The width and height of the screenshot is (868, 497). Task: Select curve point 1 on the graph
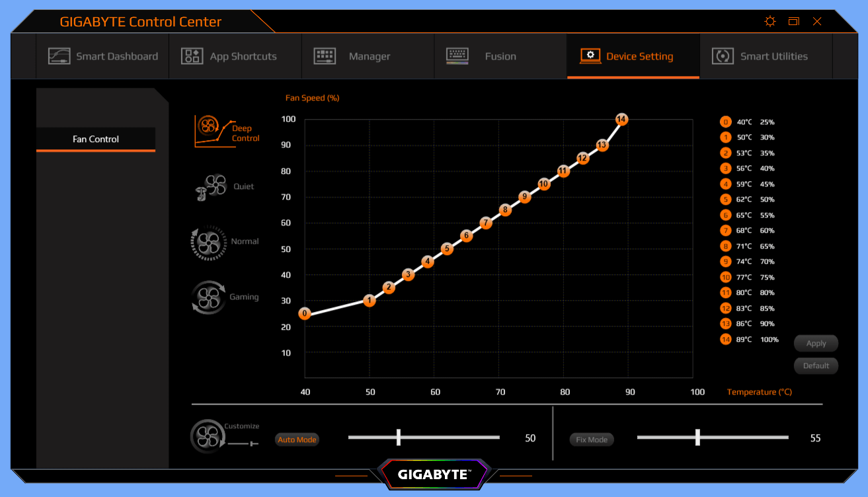coord(370,301)
